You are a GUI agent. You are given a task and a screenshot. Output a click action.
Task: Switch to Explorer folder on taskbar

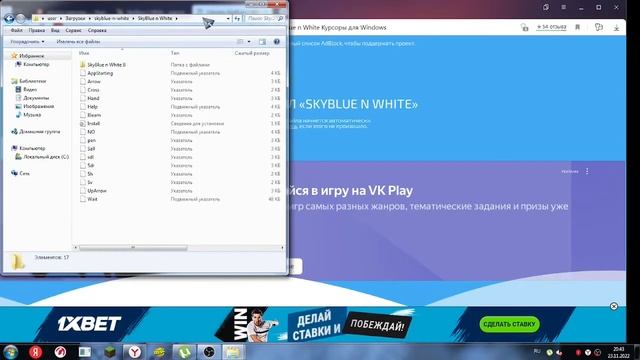pos(233,352)
